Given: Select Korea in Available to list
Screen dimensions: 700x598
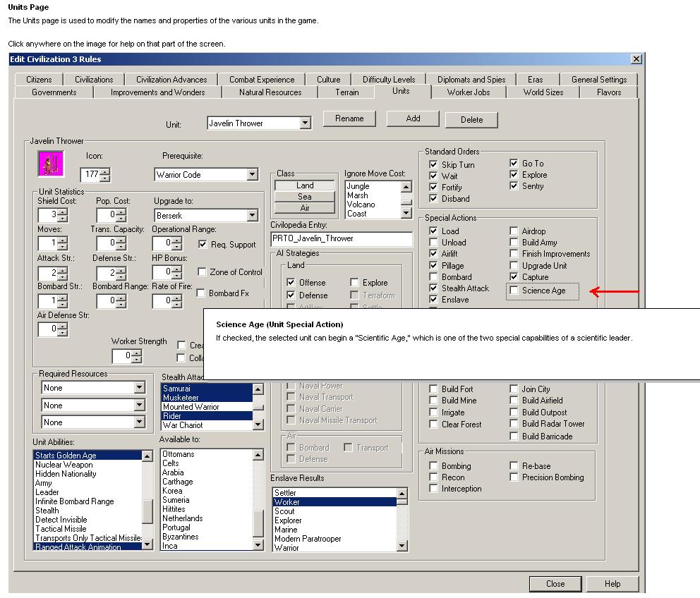Looking at the screenshot, I should click(206, 490).
